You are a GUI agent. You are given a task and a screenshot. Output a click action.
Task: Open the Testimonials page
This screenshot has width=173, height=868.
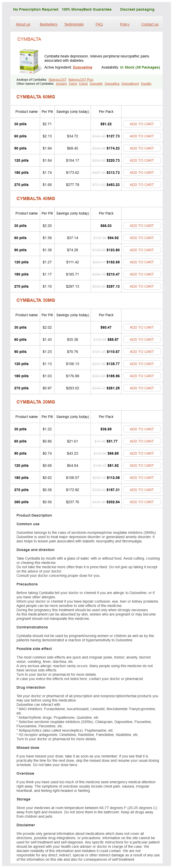pyautogui.click(x=74, y=24)
